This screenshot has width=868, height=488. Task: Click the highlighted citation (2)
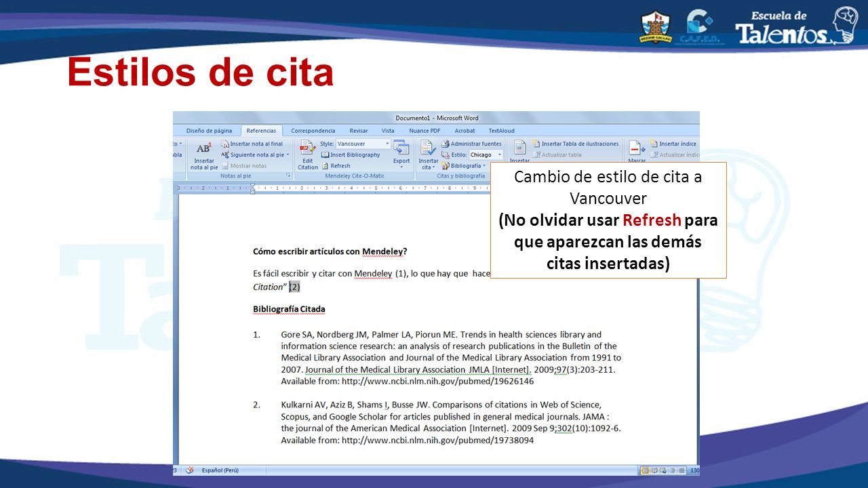(x=294, y=287)
